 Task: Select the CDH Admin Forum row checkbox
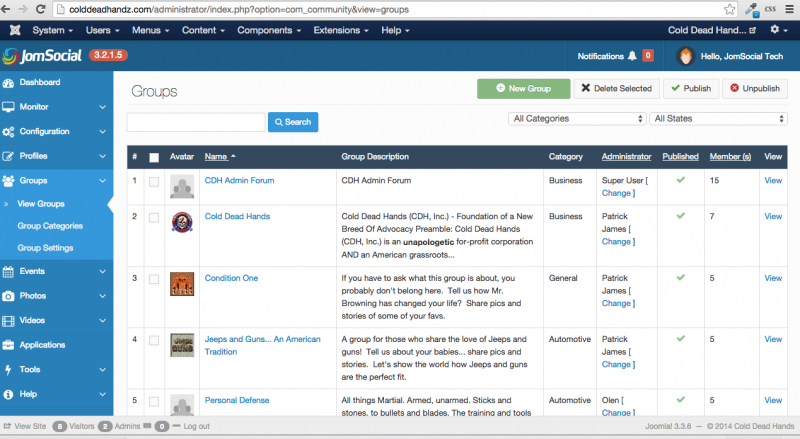click(154, 182)
